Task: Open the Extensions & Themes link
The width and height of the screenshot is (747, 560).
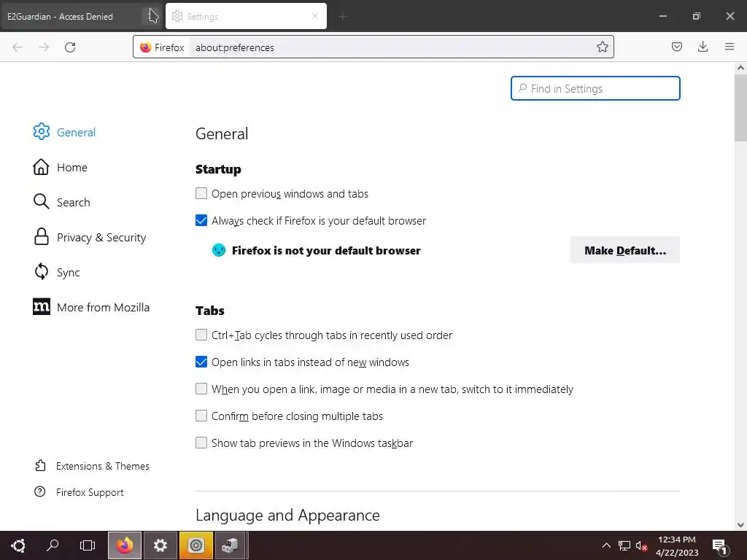Action: [x=102, y=466]
